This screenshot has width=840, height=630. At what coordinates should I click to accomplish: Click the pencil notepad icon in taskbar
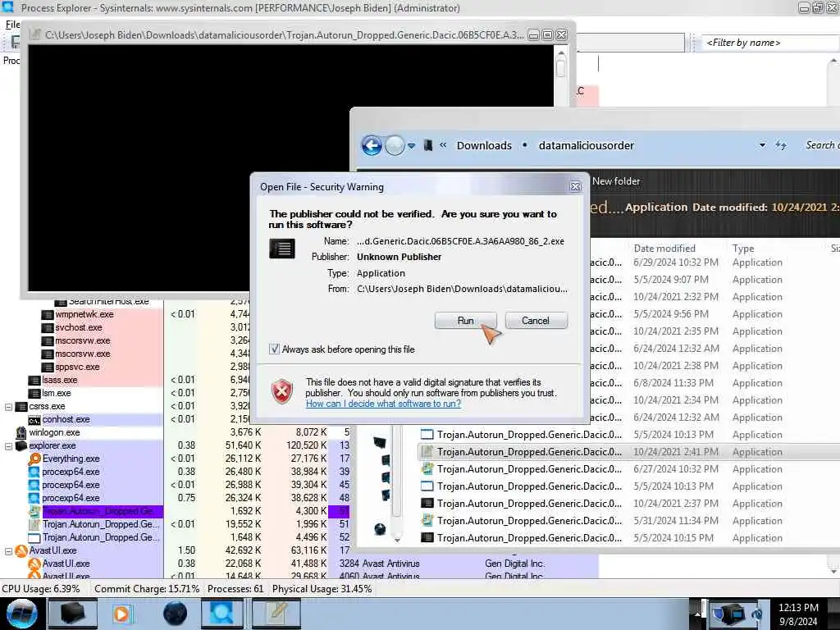tap(276, 614)
